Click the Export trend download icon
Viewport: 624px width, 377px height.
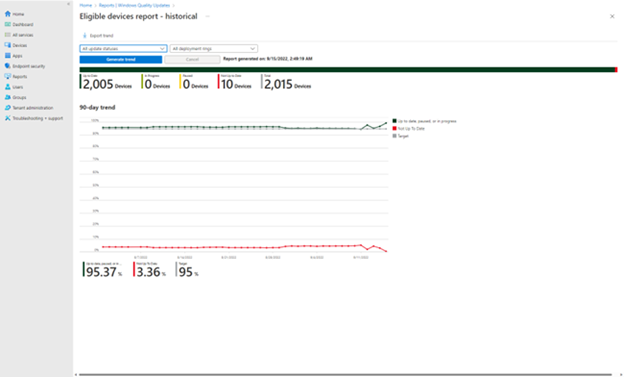coord(84,35)
